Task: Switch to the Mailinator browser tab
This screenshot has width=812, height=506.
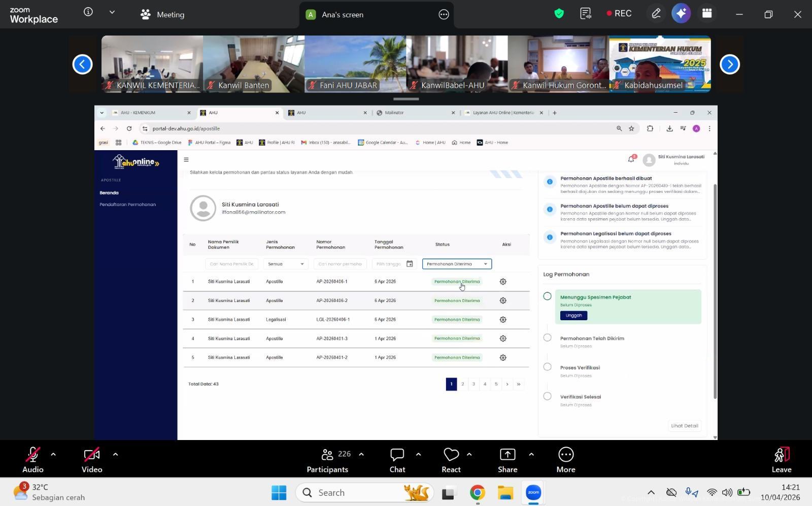Action: (x=415, y=113)
